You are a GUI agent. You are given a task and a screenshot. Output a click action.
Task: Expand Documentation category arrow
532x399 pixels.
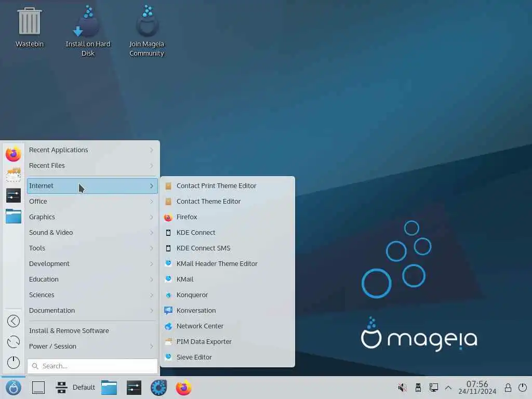(x=151, y=311)
